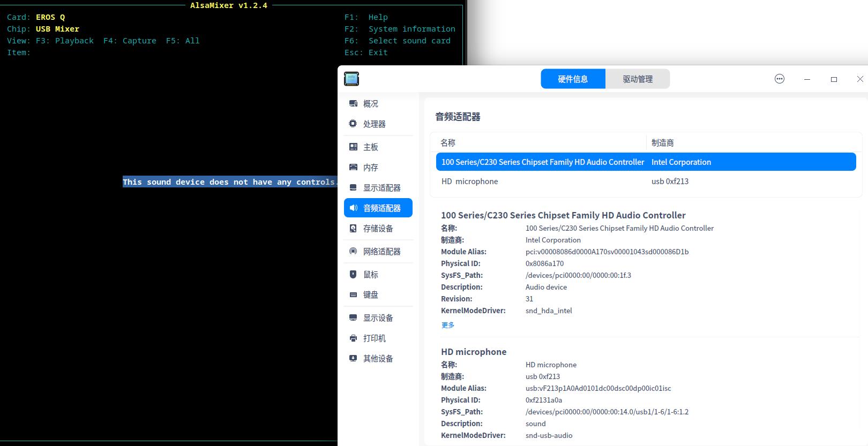The width and height of the screenshot is (868, 446).
Task: Select the HD microphone table row
Action: pos(646,182)
